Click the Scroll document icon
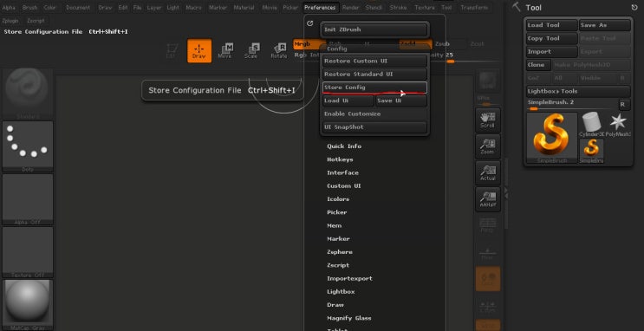This screenshot has height=331, width=644. (487, 120)
